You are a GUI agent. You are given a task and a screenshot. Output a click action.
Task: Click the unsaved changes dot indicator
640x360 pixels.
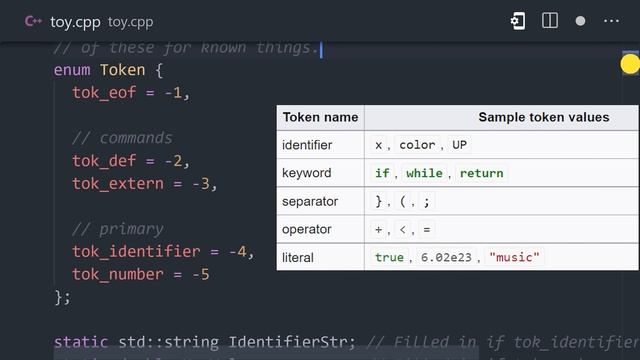[x=580, y=21]
